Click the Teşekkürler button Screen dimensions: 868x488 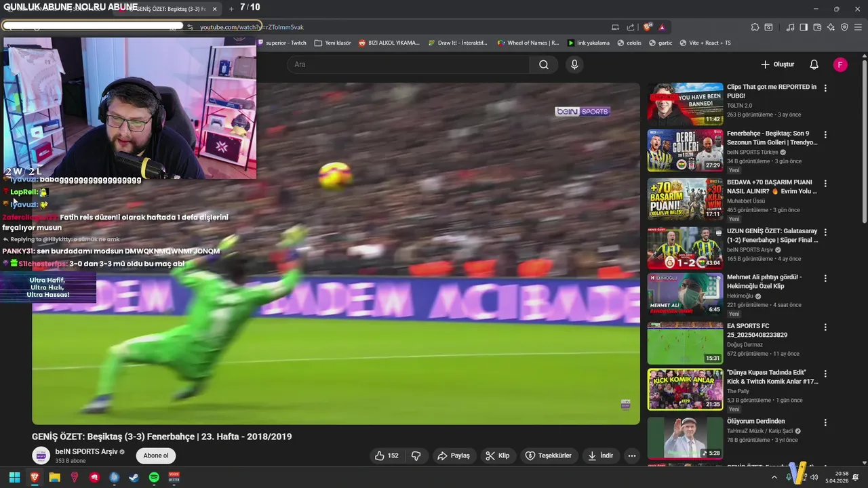(x=549, y=455)
